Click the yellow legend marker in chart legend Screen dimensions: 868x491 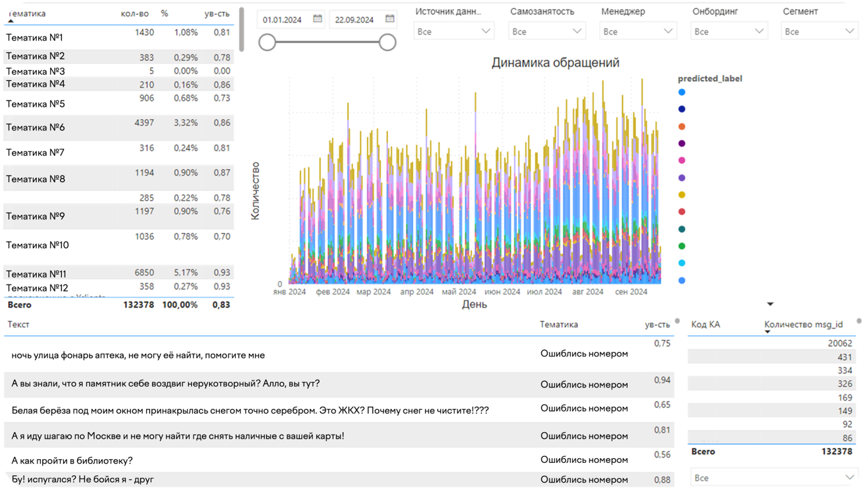(x=681, y=194)
